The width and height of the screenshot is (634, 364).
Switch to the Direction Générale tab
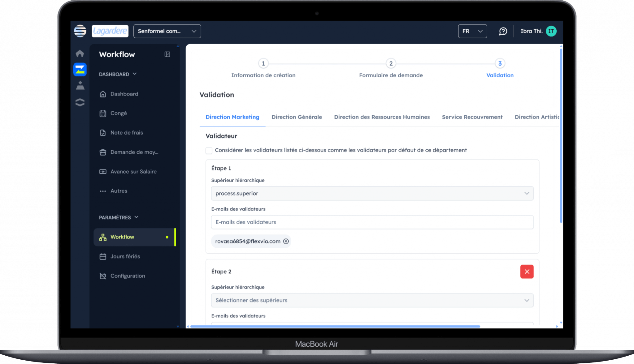[x=297, y=117]
